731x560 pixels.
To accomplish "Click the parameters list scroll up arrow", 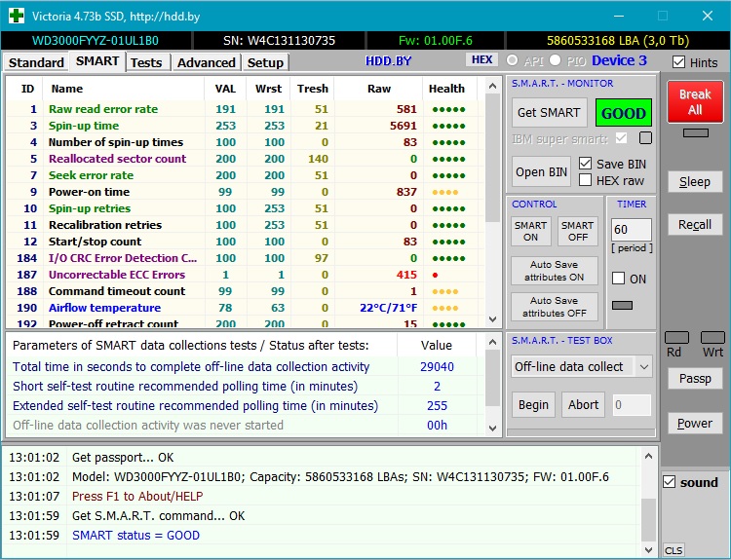I will click(x=493, y=342).
